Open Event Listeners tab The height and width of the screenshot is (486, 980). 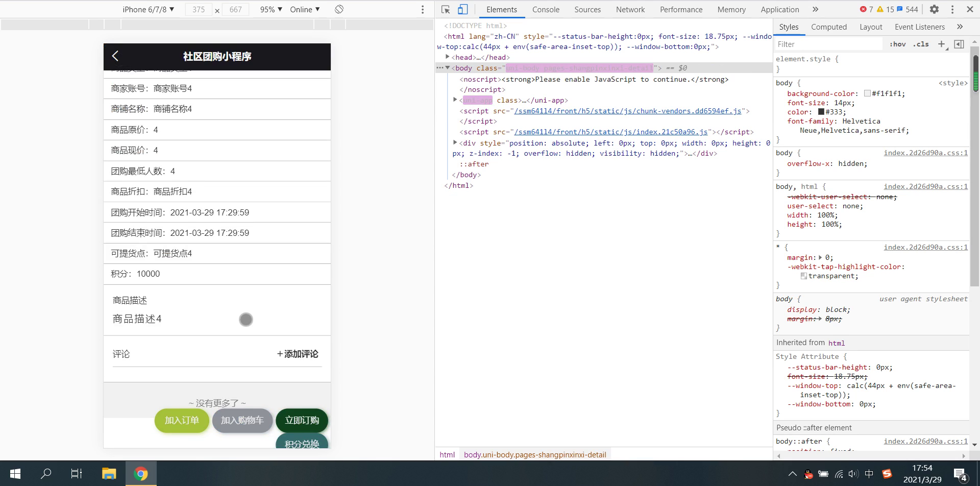pyautogui.click(x=920, y=27)
